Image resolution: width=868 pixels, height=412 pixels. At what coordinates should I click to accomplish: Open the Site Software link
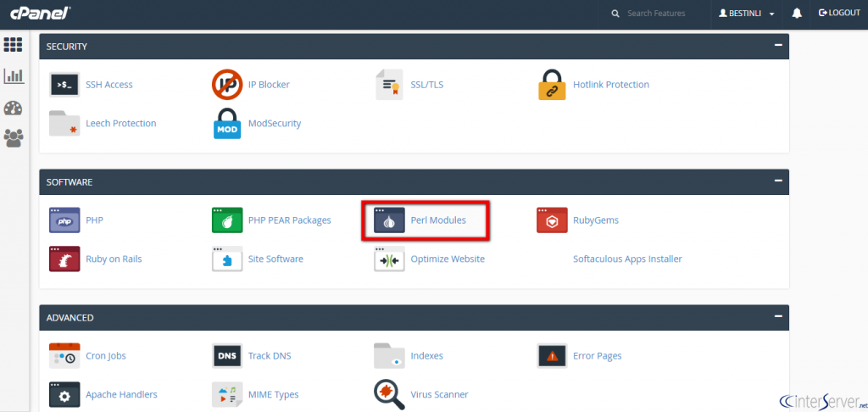coord(275,259)
